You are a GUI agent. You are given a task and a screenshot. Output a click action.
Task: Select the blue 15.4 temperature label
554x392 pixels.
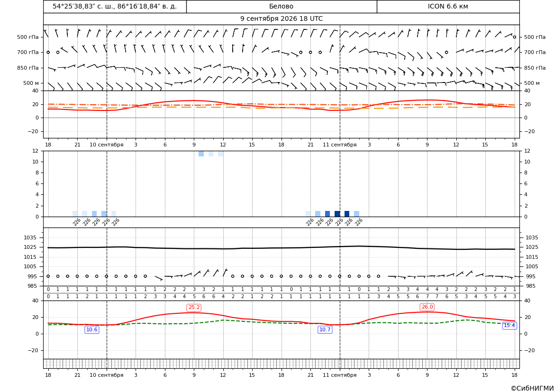click(x=509, y=326)
